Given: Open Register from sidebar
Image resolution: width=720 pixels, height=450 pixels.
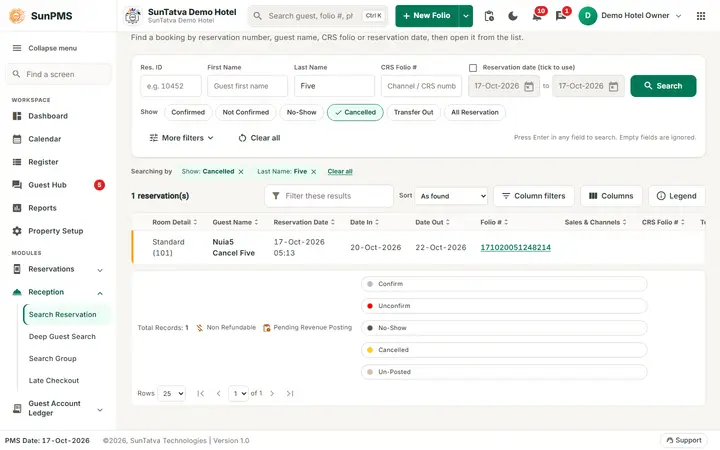Looking at the screenshot, I should pyautogui.click(x=43, y=162).
